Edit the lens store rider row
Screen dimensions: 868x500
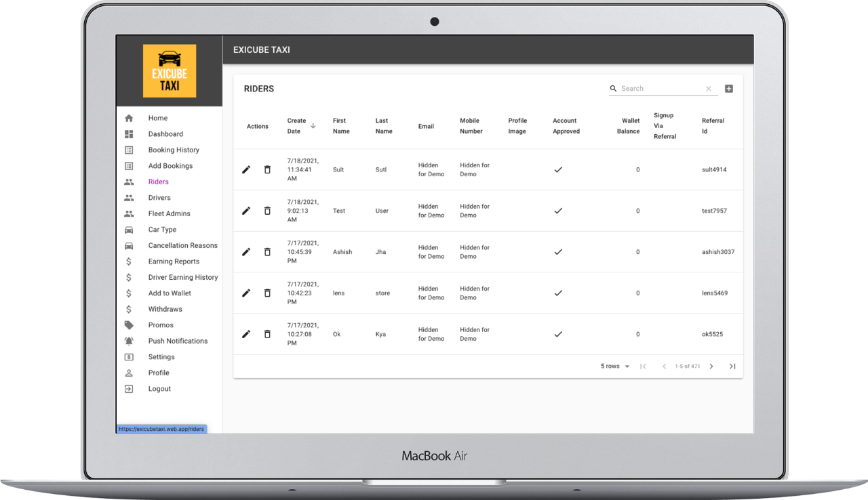coord(246,293)
